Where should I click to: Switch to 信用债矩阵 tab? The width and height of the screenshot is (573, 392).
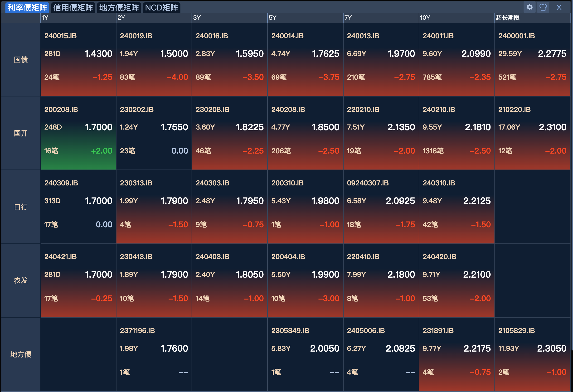point(73,8)
